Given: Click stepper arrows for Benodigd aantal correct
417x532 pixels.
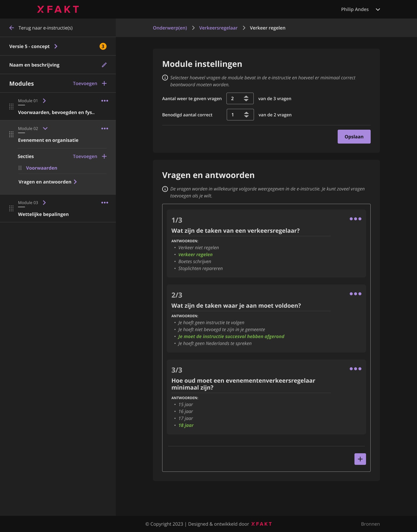Looking at the screenshot, I should [x=246, y=115].
